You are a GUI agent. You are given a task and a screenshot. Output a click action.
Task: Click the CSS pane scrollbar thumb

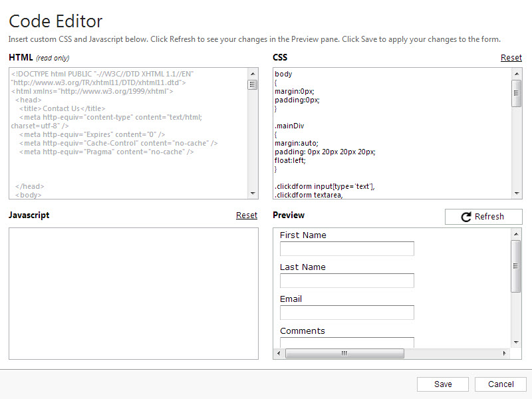click(517, 93)
